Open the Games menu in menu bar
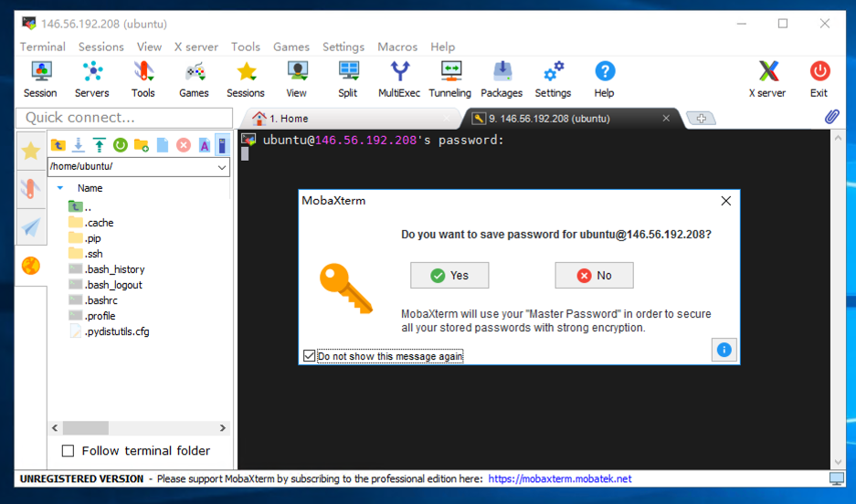856x504 pixels. click(291, 47)
